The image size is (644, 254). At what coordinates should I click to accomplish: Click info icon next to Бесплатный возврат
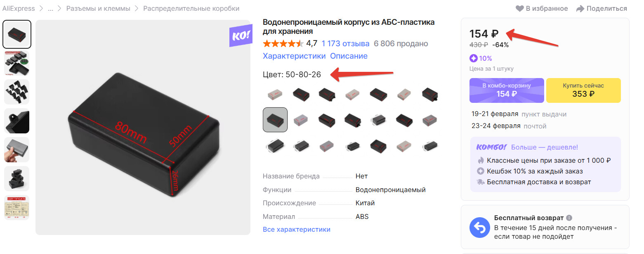(569, 218)
